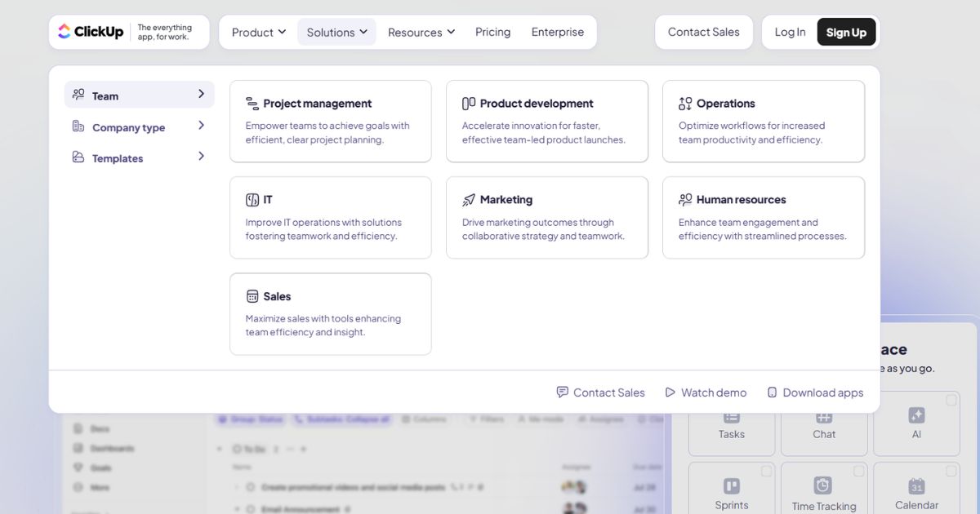Click the ClickUp logo
Viewport: 980px width, 514px height.
coord(90,32)
